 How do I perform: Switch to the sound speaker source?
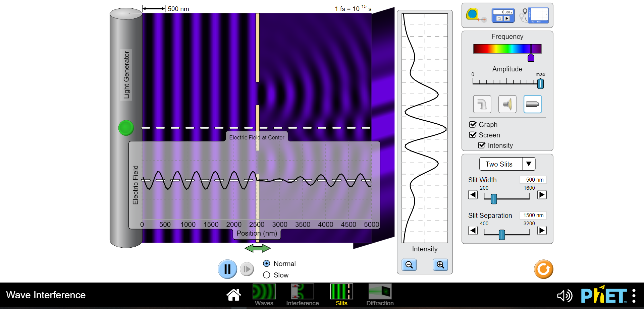pos(507,104)
